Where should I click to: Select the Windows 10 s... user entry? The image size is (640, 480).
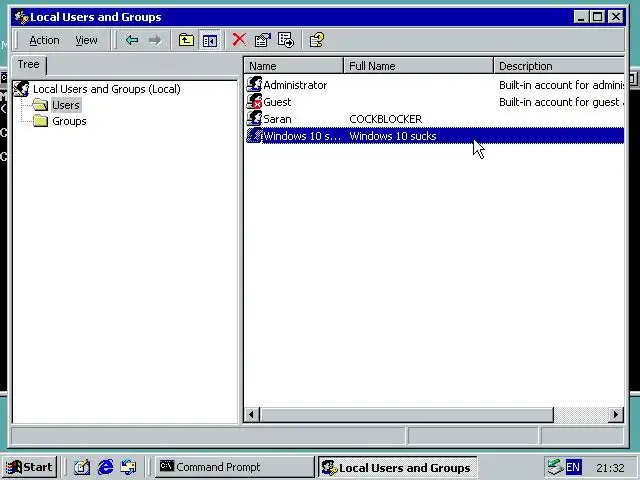pyautogui.click(x=434, y=136)
